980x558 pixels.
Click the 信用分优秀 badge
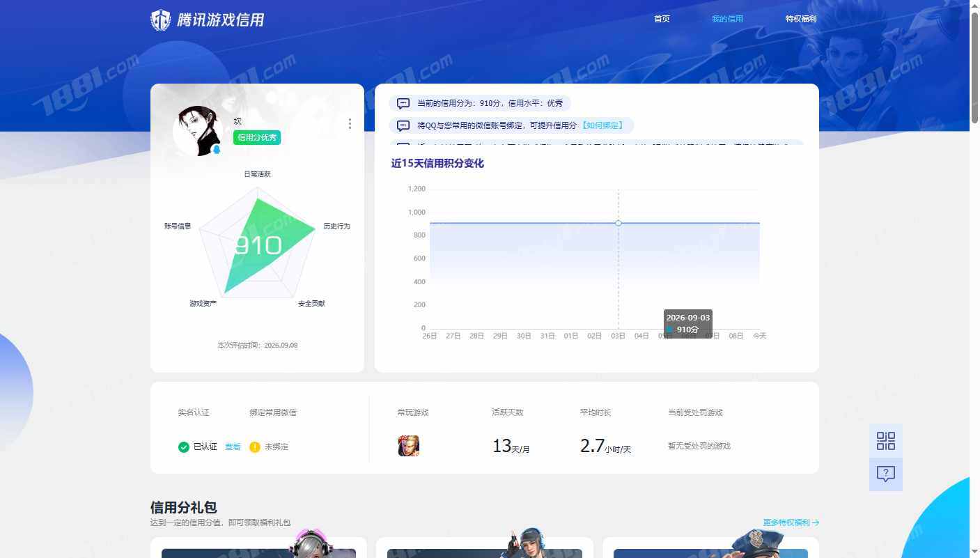point(257,137)
